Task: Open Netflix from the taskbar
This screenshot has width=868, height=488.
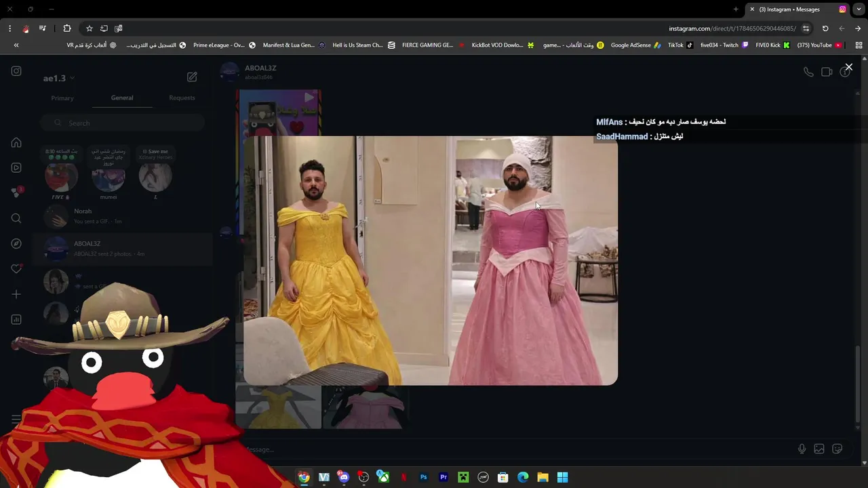Action: click(x=403, y=477)
